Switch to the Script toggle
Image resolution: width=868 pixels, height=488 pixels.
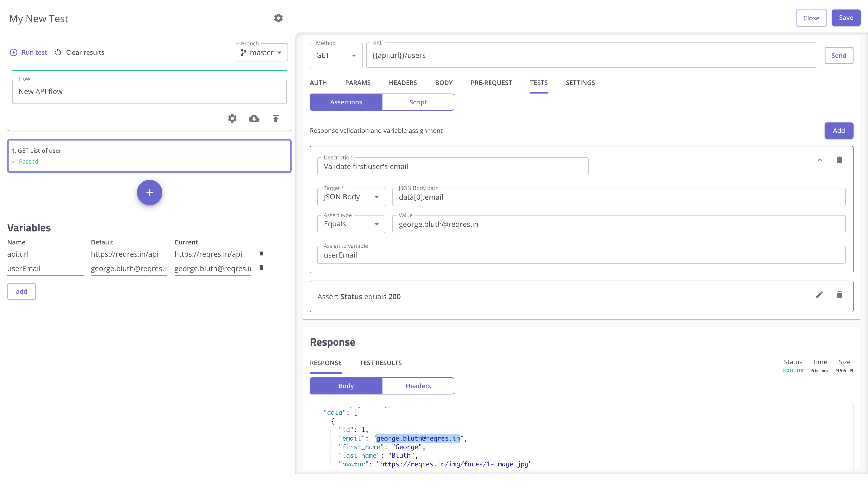pos(418,102)
